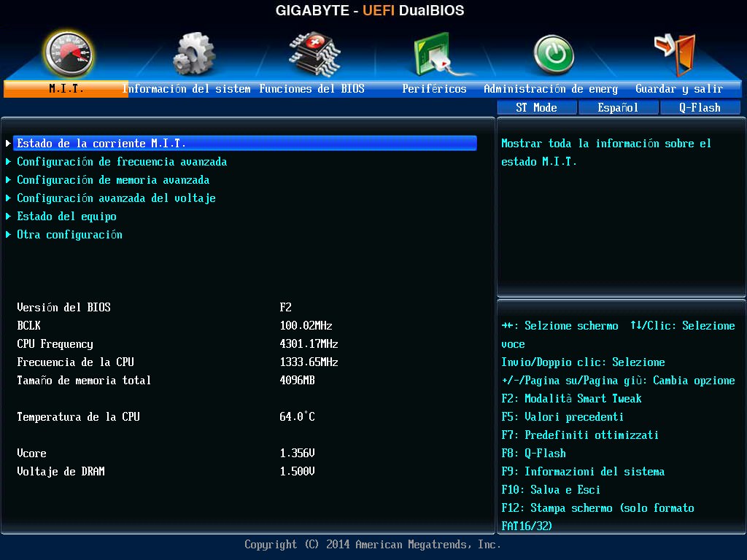Screen dimensions: 747x560
Task: Click the Versión del BIOS label
Action: click(64, 308)
